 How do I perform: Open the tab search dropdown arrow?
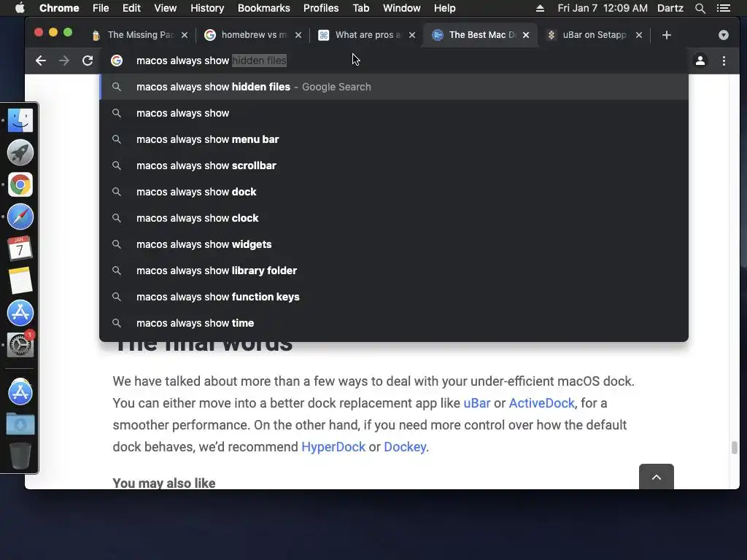[x=723, y=35]
